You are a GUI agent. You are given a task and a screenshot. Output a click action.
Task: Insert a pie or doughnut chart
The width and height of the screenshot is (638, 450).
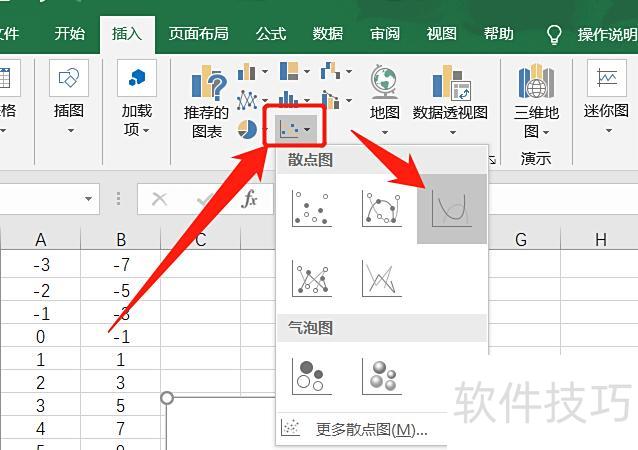click(x=247, y=130)
